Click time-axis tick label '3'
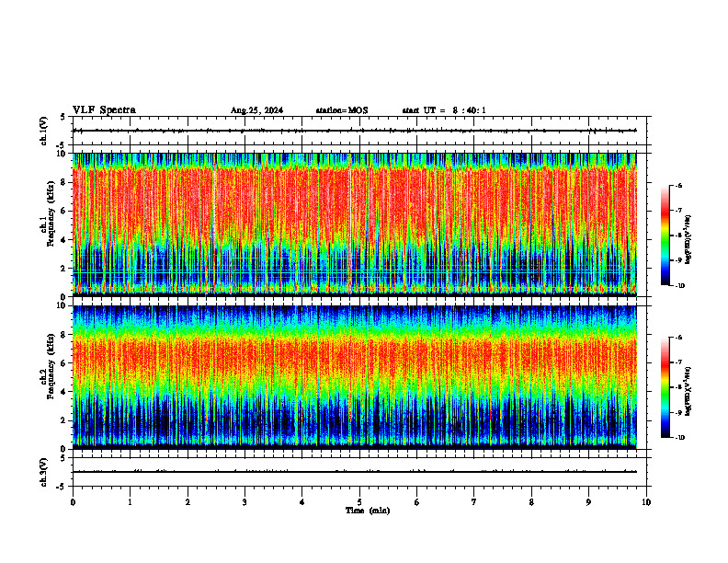 pos(245,502)
